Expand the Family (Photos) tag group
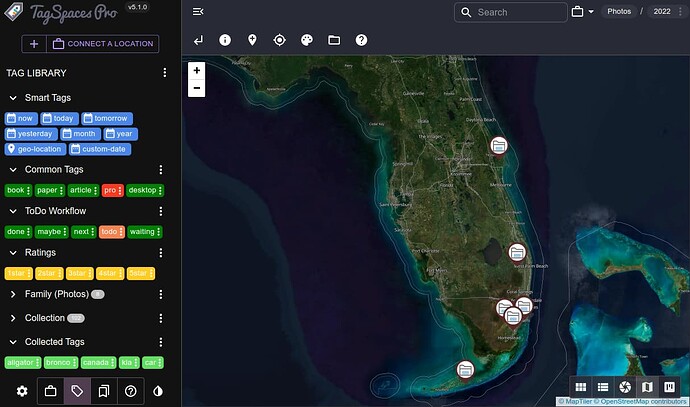Image resolution: width=690 pixels, height=407 pixels. (13, 294)
